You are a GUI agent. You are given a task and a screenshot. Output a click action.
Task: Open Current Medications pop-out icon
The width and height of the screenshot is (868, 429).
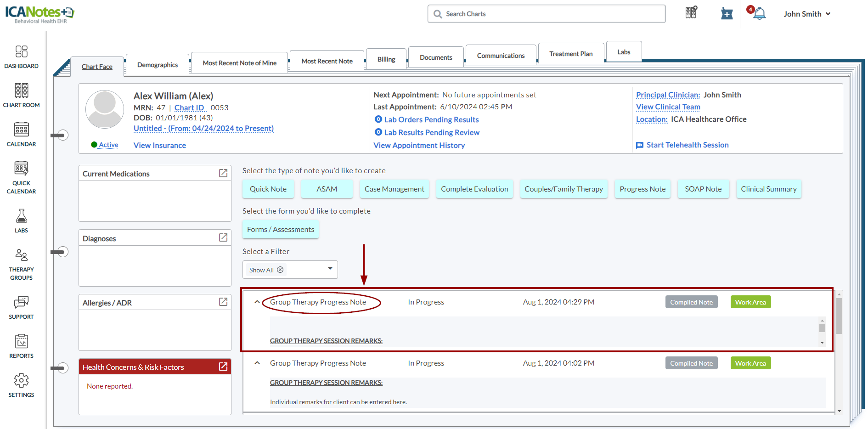coord(223,173)
